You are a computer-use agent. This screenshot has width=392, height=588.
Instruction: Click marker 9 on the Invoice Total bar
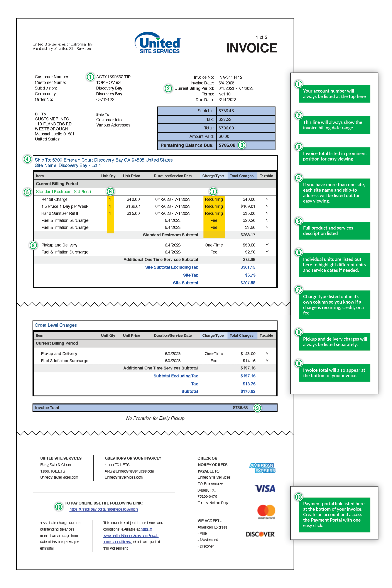click(257, 408)
